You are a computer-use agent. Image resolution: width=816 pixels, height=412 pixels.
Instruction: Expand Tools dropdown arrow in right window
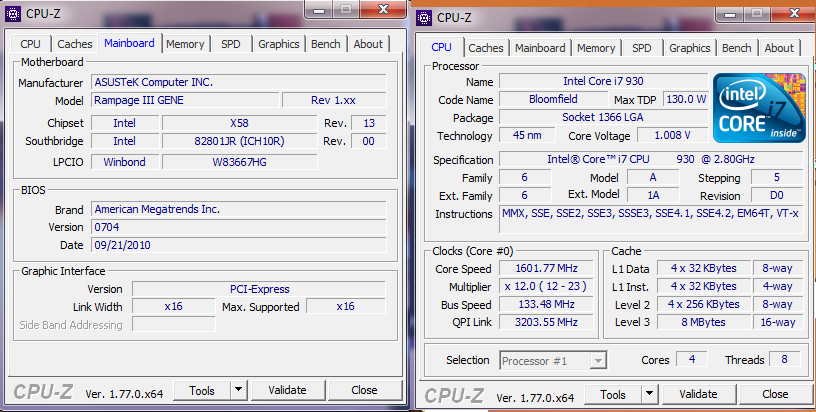(x=649, y=395)
